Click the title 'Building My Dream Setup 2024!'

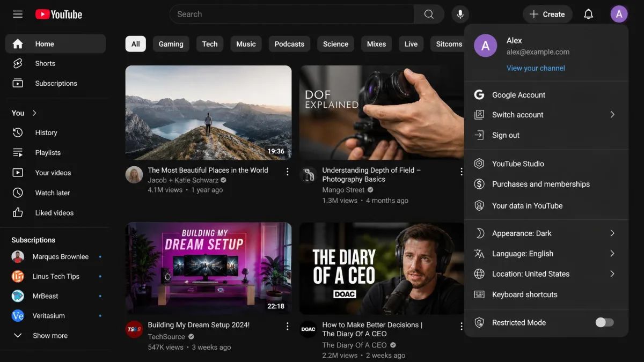[x=199, y=325]
